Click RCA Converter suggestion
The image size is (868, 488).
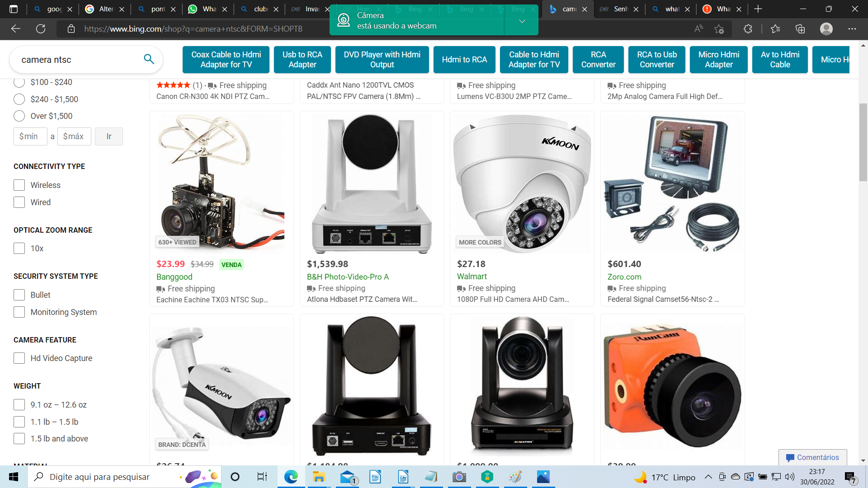pyautogui.click(x=598, y=60)
